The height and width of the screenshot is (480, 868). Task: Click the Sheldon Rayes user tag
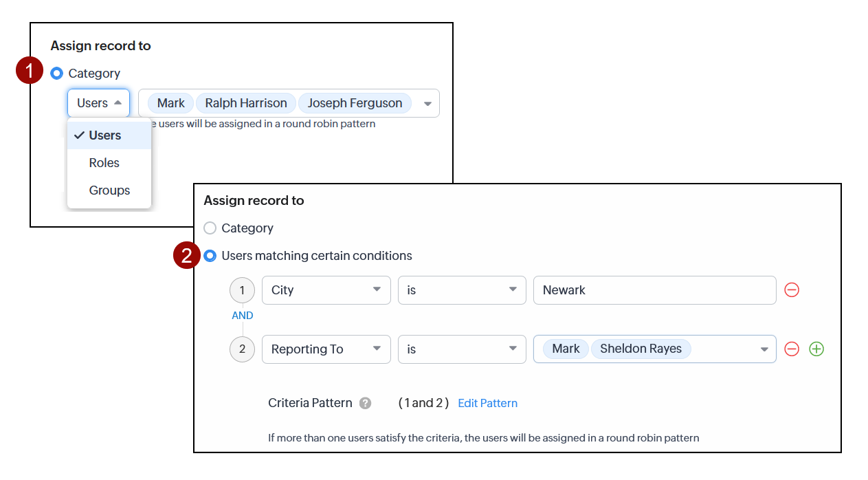coord(641,349)
